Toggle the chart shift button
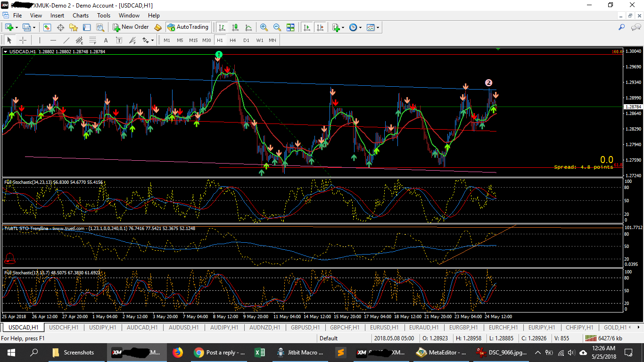644x362 pixels. [x=321, y=27]
